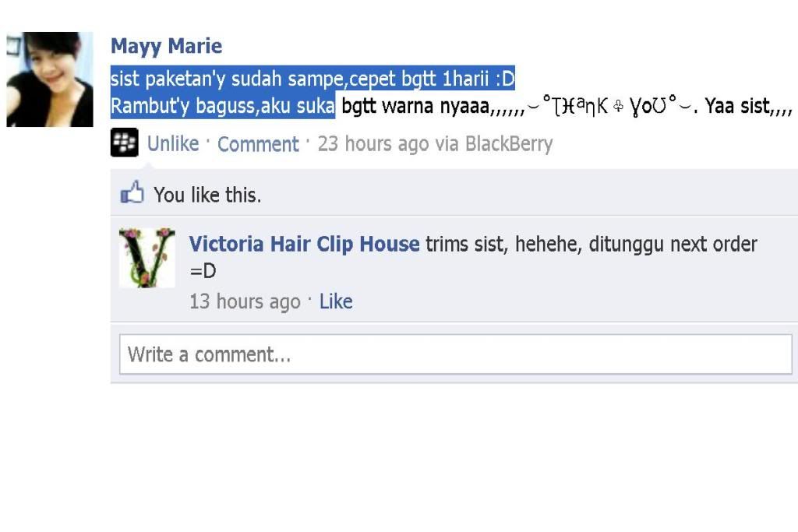
Task: Focus the 'Write a comment...' field
Action: pyautogui.click(x=455, y=354)
